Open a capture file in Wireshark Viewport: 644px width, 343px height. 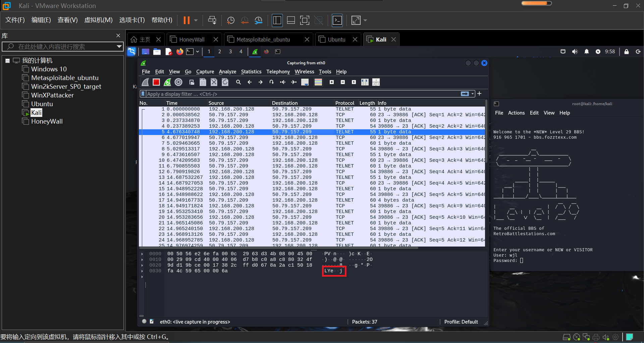tap(192, 82)
